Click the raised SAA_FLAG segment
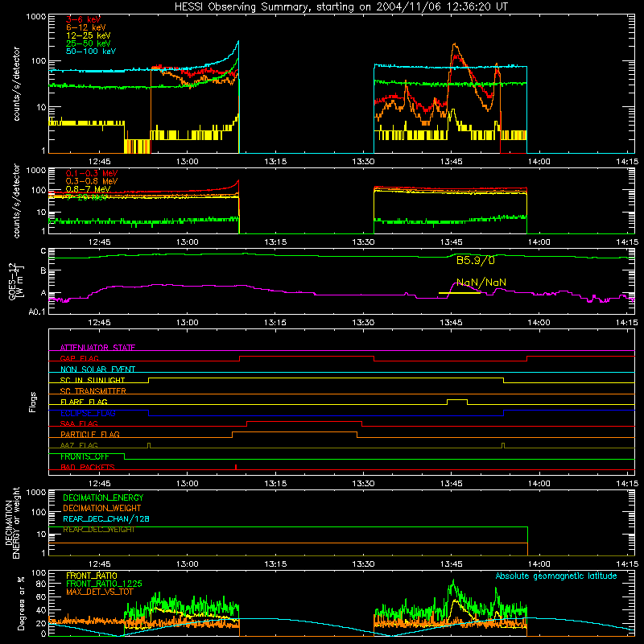 click(x=304, y=421)
